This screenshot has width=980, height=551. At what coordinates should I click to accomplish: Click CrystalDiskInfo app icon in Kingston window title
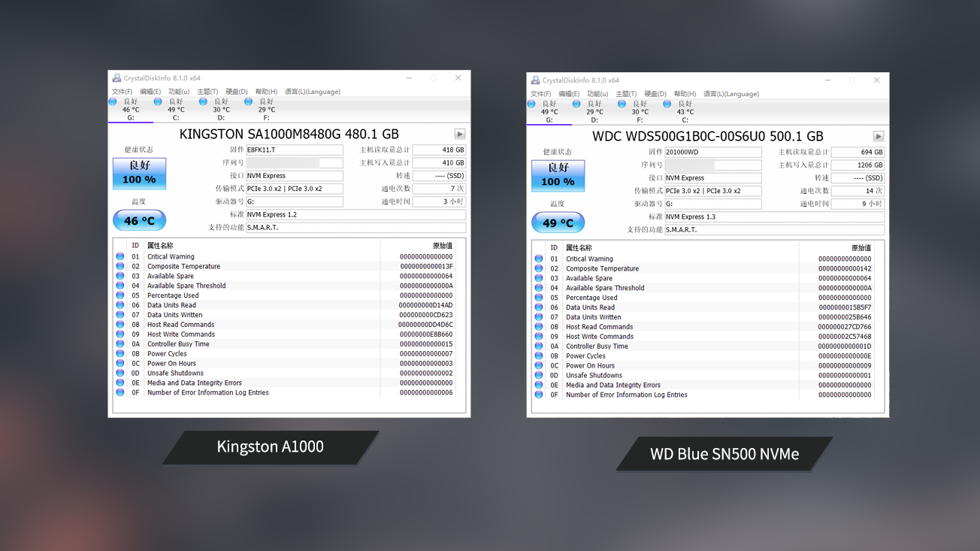click(116, 78)
